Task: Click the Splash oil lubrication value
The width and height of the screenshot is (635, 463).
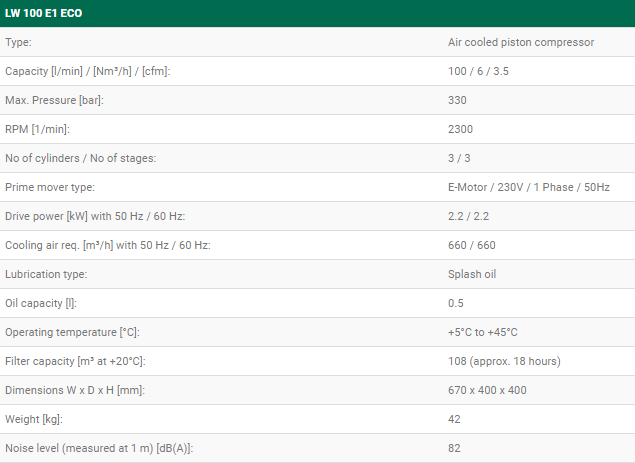Action: 472,274
